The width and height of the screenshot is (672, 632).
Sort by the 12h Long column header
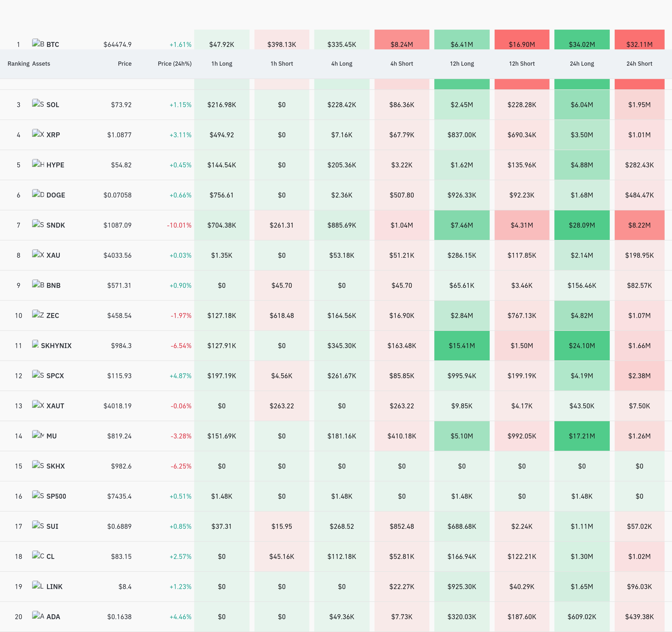point(462,63)
